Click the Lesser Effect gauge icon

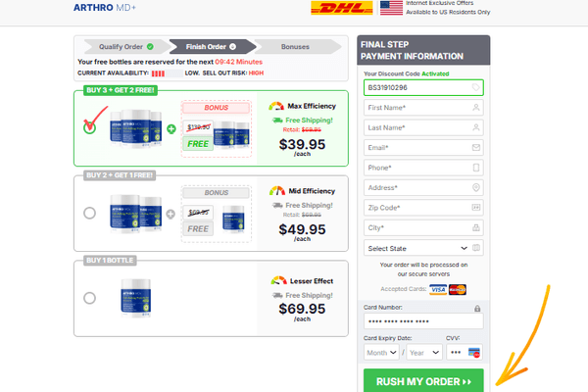[x=278, y=280]
